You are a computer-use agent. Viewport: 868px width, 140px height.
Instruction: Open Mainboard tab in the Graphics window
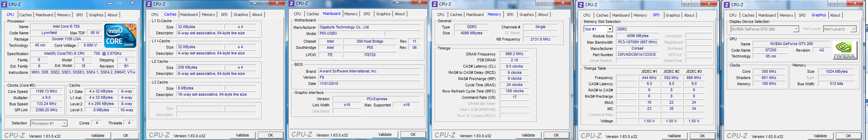(767, 15)
